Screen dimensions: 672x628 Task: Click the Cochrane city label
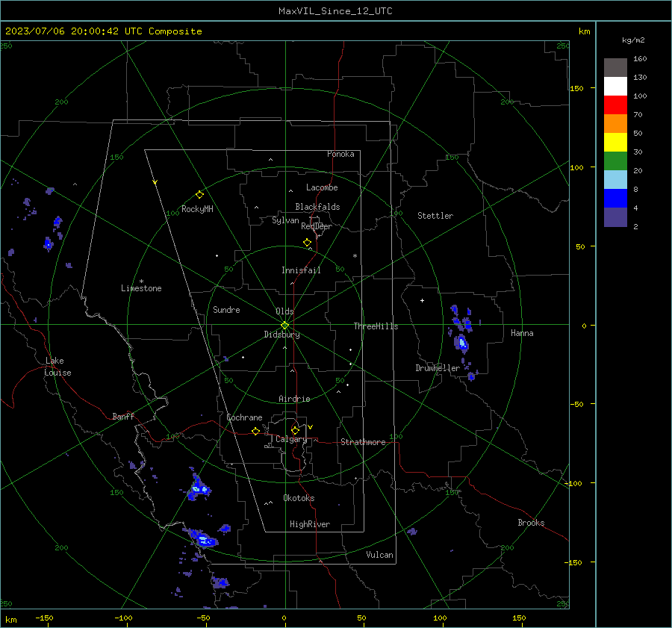point(244,417)
